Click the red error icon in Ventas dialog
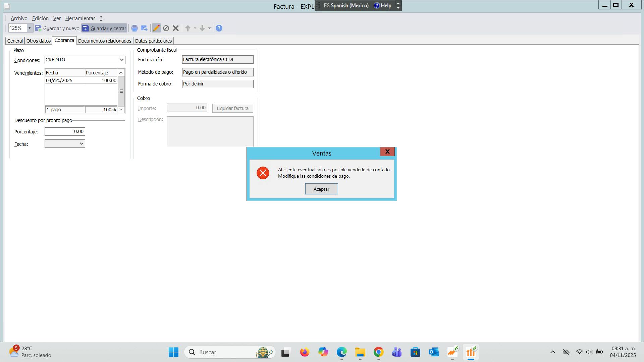 tap(263, 173)
